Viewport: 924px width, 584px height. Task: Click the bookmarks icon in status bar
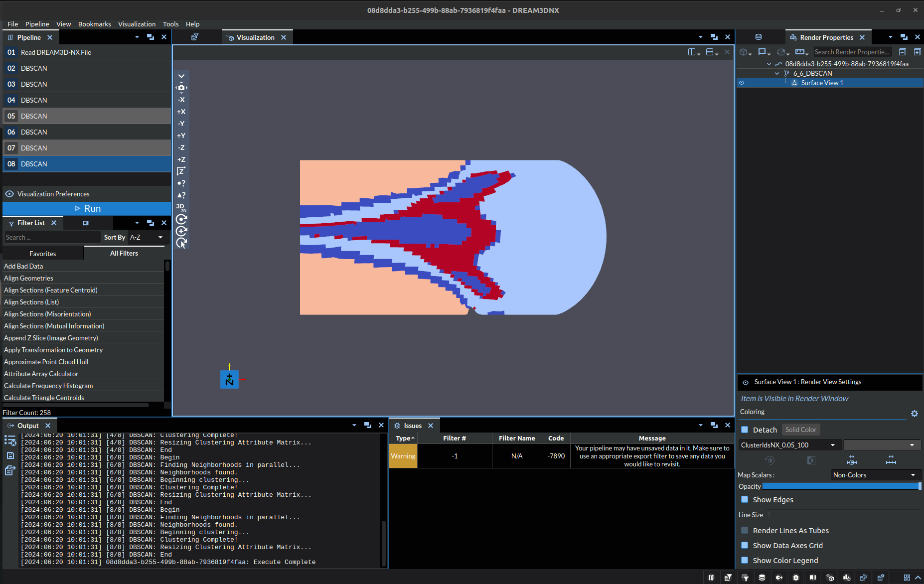tap(813, 578)
